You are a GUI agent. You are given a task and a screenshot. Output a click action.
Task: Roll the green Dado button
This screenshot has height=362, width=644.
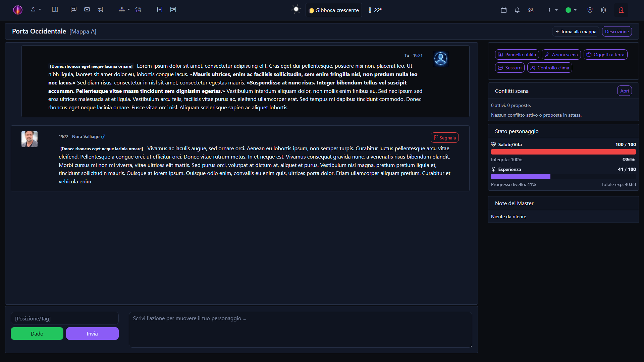tap(37, 334)
